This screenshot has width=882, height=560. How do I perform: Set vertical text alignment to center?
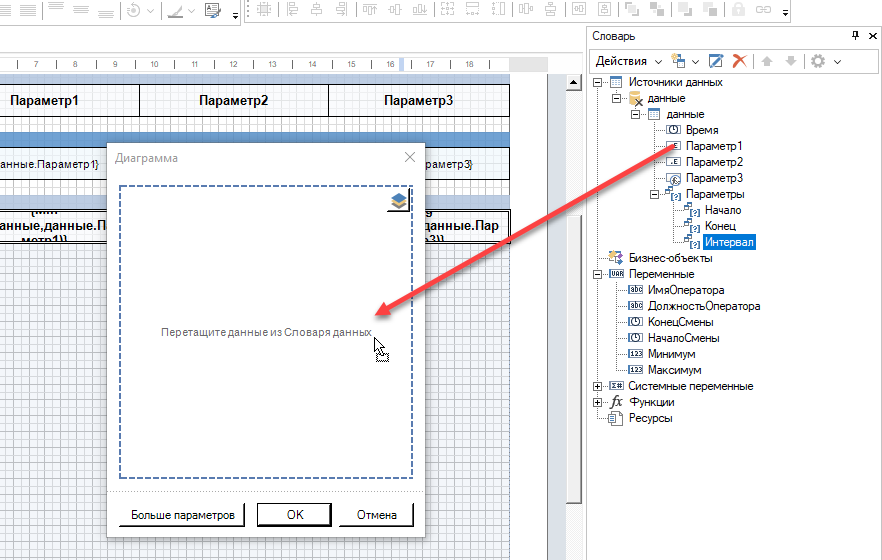pyautogui.click(x=80, y=10)
